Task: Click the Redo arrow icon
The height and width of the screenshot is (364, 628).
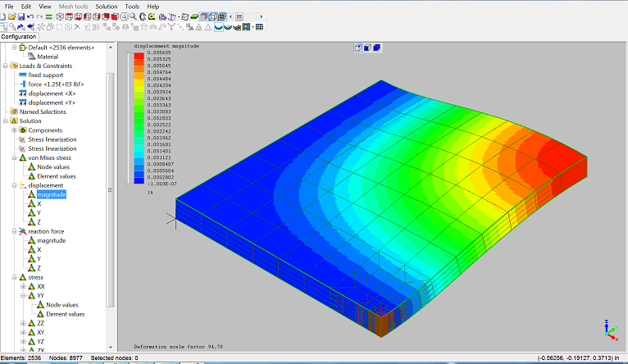Action: (x=39, y=17)
